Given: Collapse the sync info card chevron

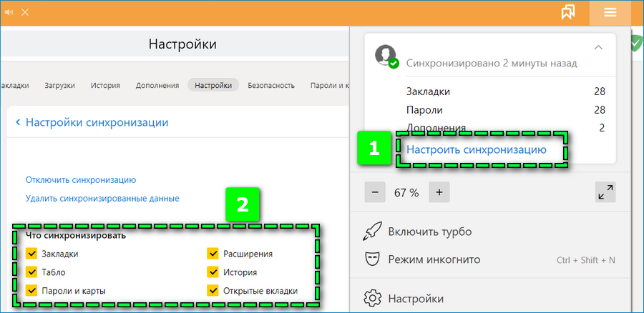Looking at the screenshot, I should [x=598, y=48].
